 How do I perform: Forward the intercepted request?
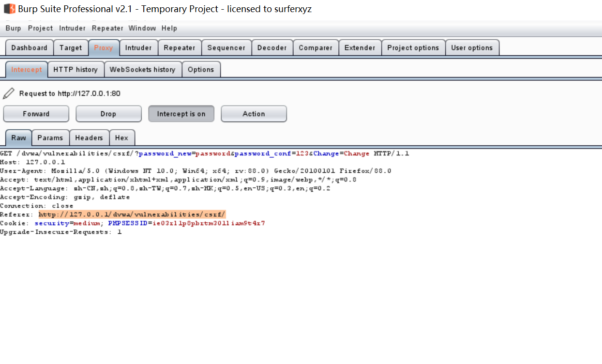click(x=36, y=114)
